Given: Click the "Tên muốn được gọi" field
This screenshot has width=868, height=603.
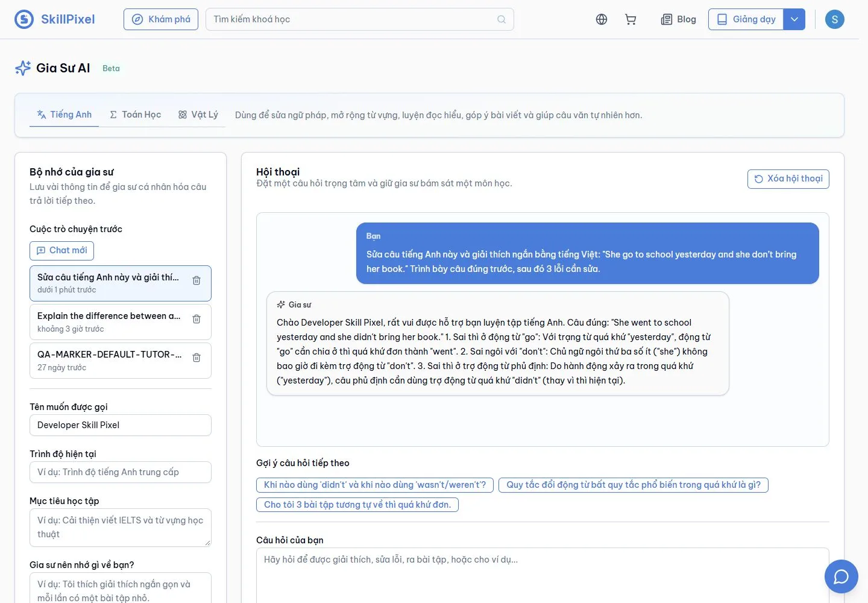Looking at the screenshot, I should pos(121,425).
